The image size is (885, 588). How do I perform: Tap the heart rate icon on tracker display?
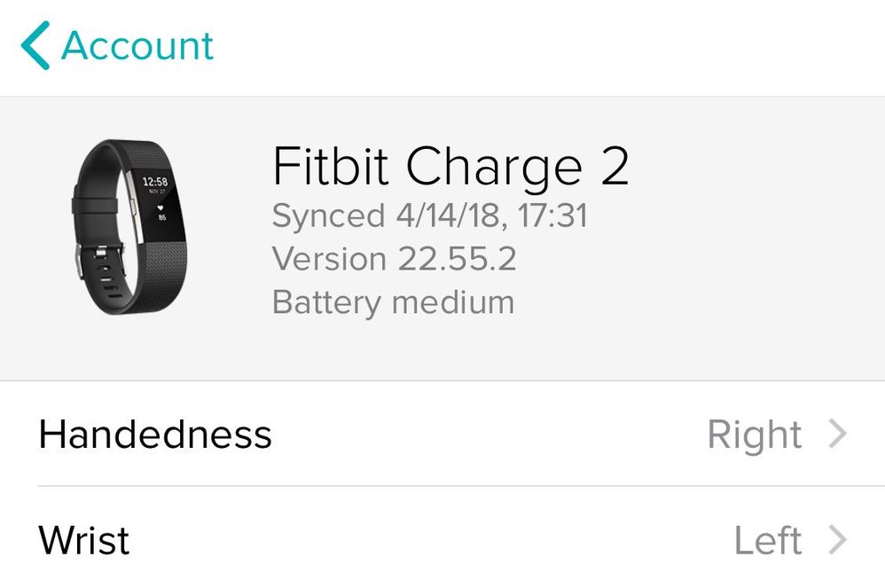point(161,208)
